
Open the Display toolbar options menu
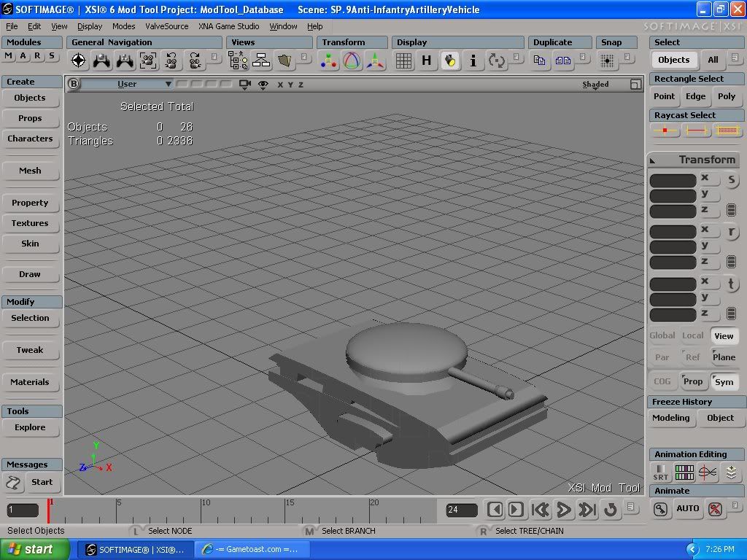coord(516,57)
